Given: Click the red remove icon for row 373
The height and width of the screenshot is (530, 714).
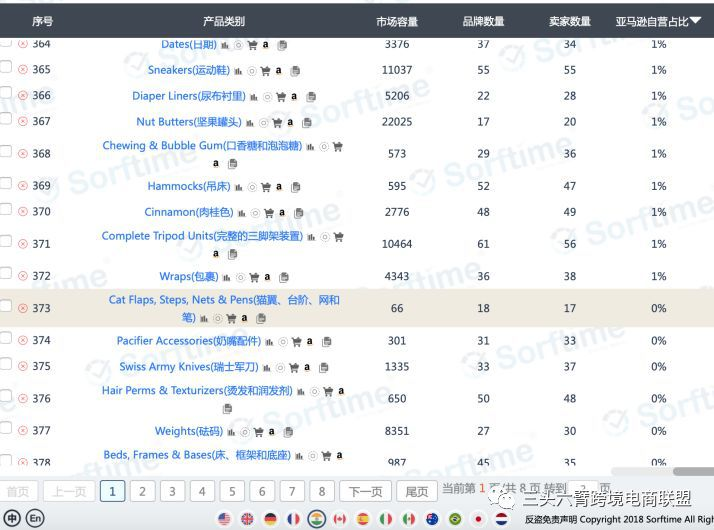Looking at the screenshot, I should 23,308.
